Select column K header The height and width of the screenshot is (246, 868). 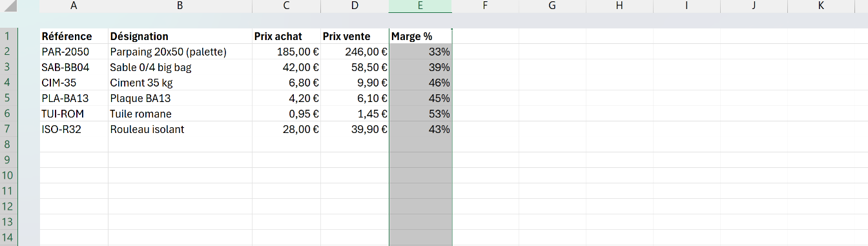point(821,6)
